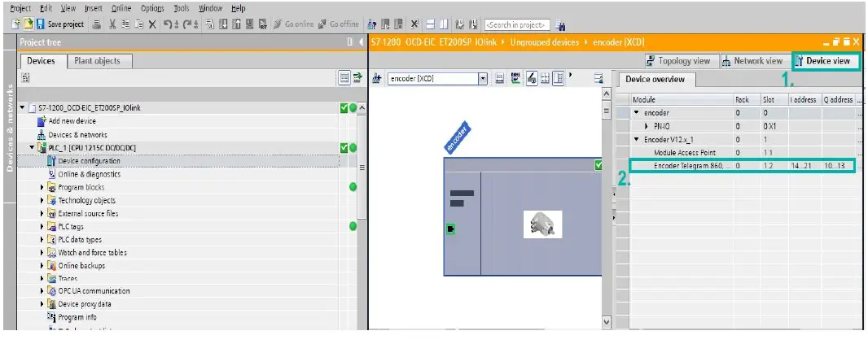This screenshot has height=344, width=868.
Task: Split the editor space vertically
Action: click(444, 24)
